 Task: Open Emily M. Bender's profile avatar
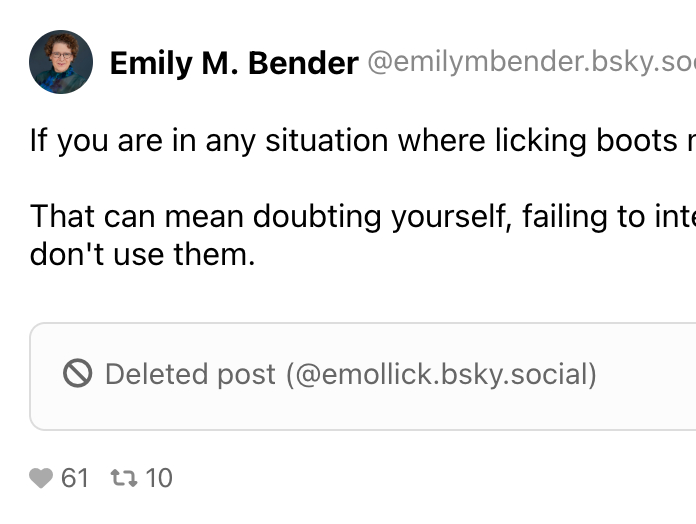point(61,62)
